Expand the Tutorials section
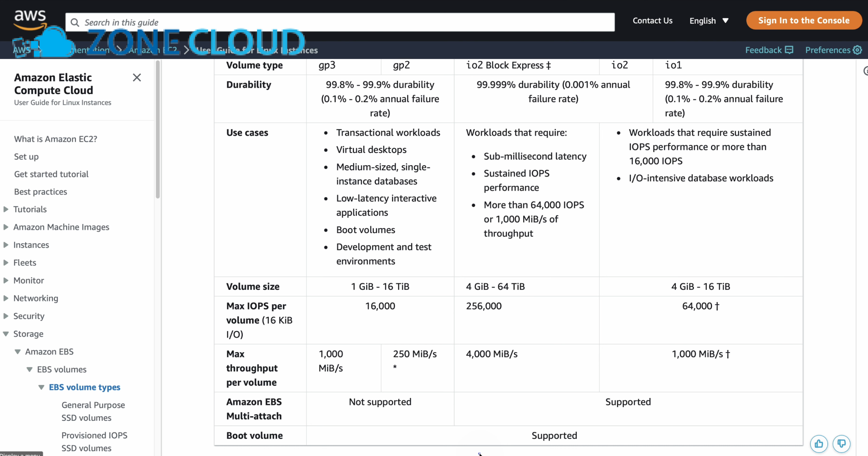 (x=6, y=209)
